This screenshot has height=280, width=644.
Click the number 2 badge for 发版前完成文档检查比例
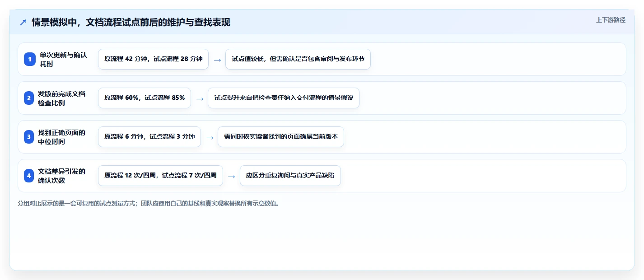coord(29,98)
